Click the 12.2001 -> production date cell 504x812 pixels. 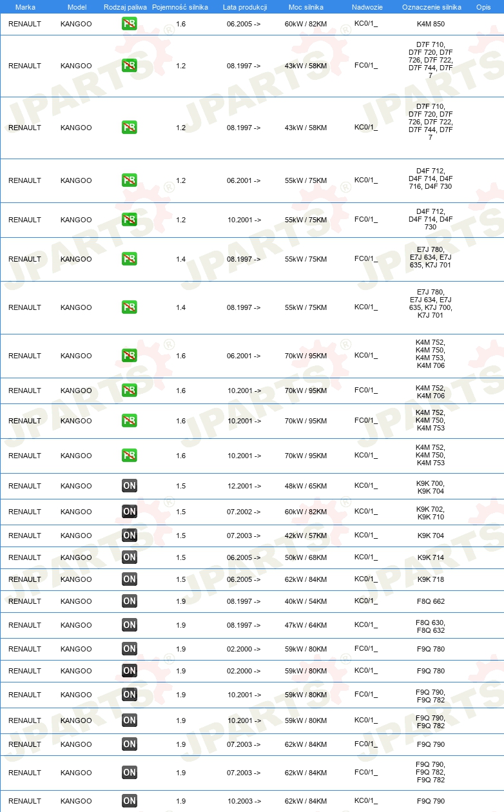(244, 486)
